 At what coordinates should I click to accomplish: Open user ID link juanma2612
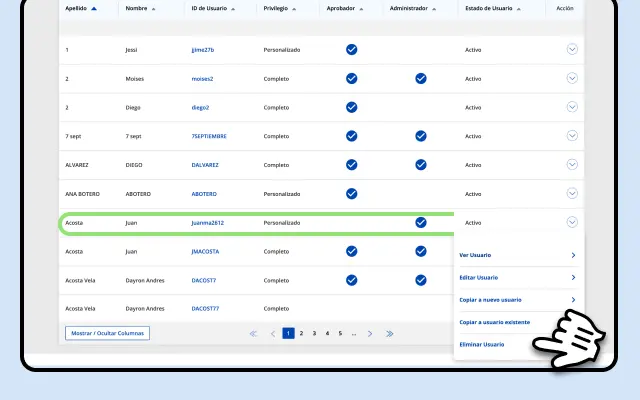coord(207,223)
